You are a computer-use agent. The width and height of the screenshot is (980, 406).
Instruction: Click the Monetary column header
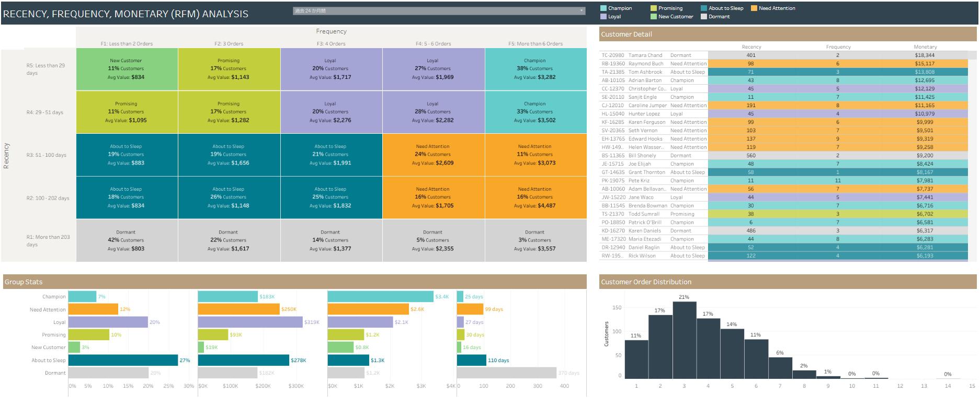pyautogui.click(x=925, y=47)
